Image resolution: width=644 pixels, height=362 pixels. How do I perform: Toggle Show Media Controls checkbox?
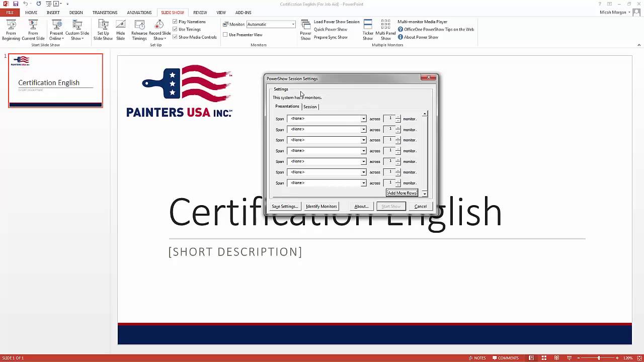coord(175,37)
